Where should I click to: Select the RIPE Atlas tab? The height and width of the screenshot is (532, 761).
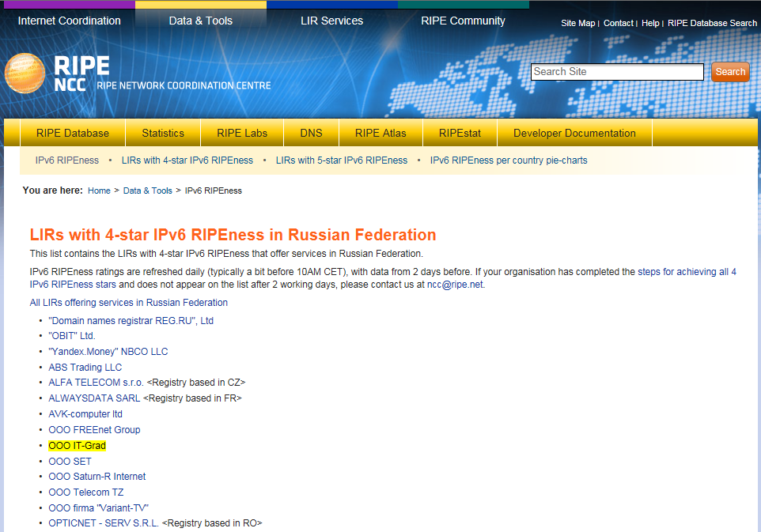380,133
